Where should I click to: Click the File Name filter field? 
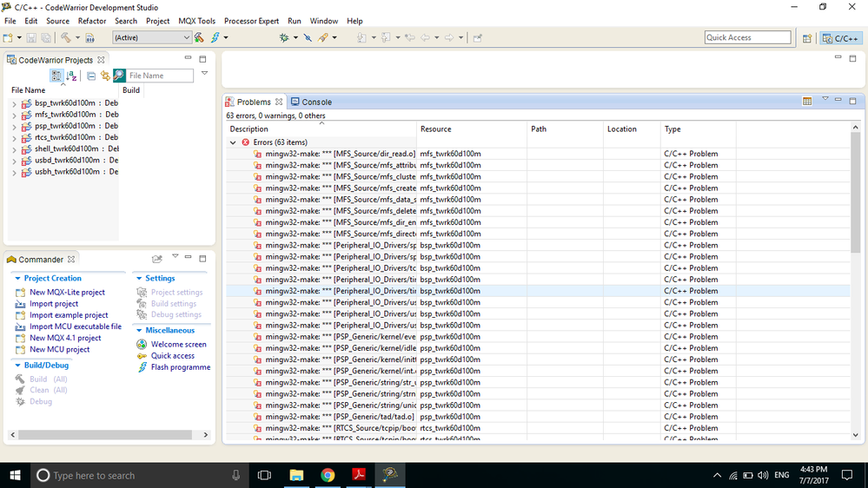(x=160, y=76)
